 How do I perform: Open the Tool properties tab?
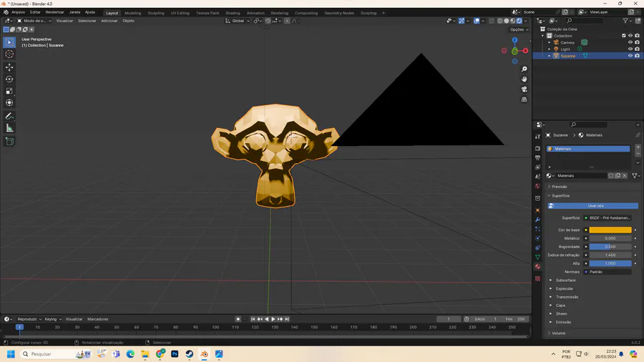537,136
